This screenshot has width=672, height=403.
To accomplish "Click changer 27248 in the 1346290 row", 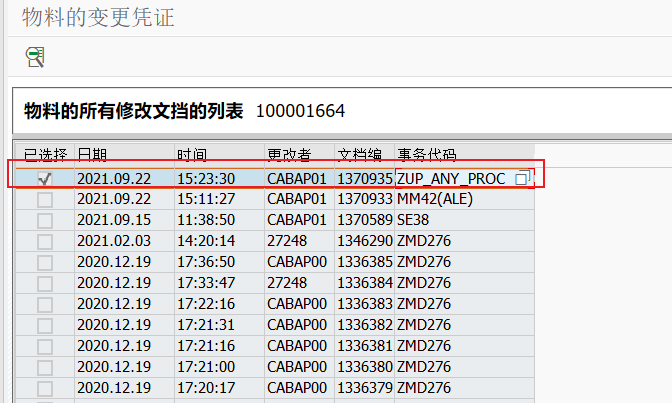I will [287, 241].
